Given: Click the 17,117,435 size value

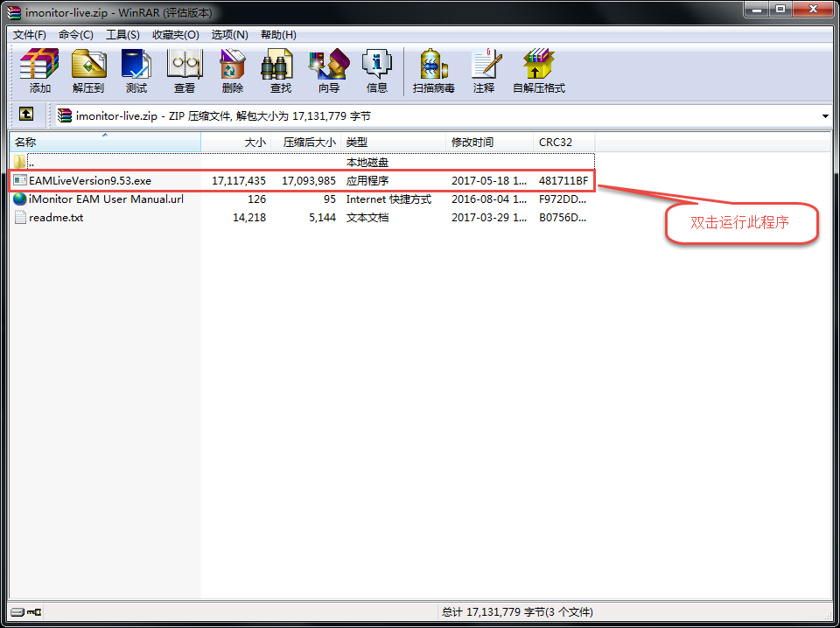Looking at the screenshot, I should pos(238,180).
